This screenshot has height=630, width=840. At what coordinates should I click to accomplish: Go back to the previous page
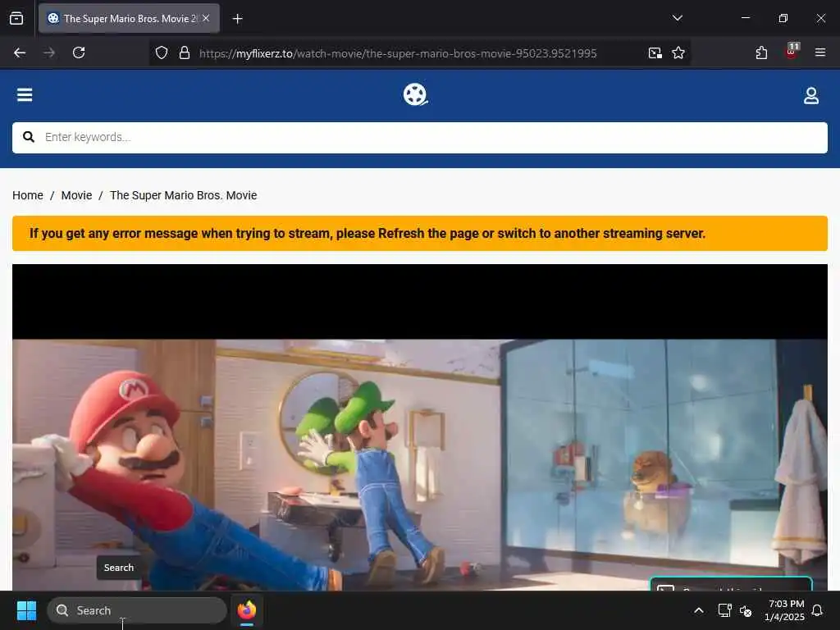point(20,52)
